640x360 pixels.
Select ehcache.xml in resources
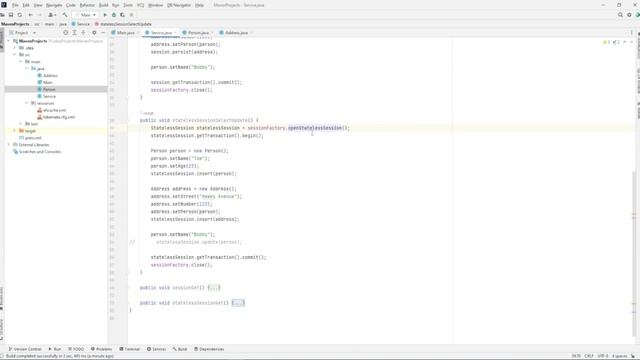tap(54, 110)
